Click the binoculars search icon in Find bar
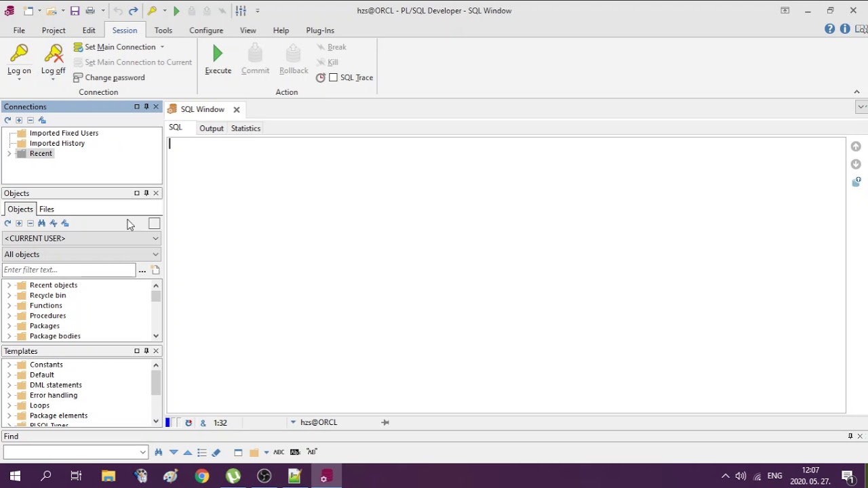The image size is (868, 488). click(x=159, y=452)
